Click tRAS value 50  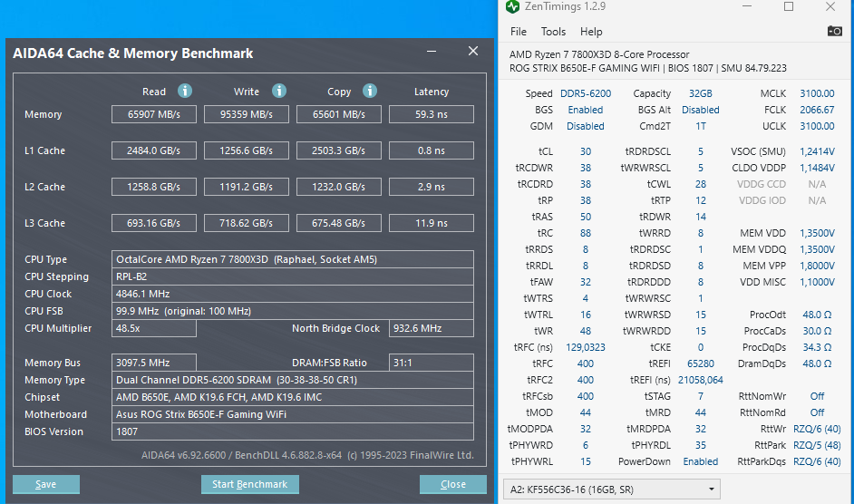(586, 217)
